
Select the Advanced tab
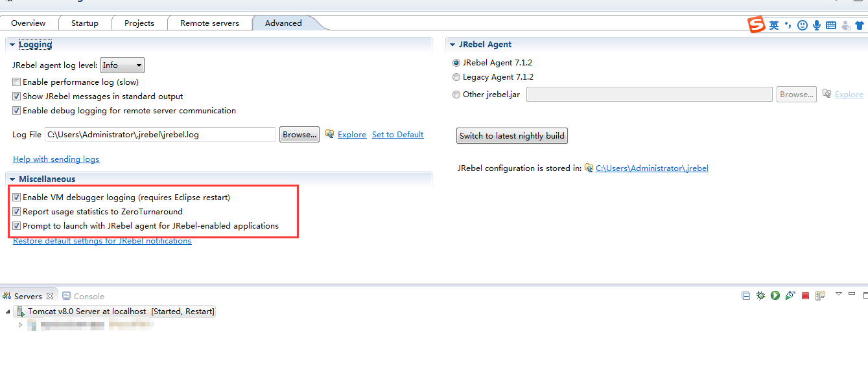coord(283,23)
